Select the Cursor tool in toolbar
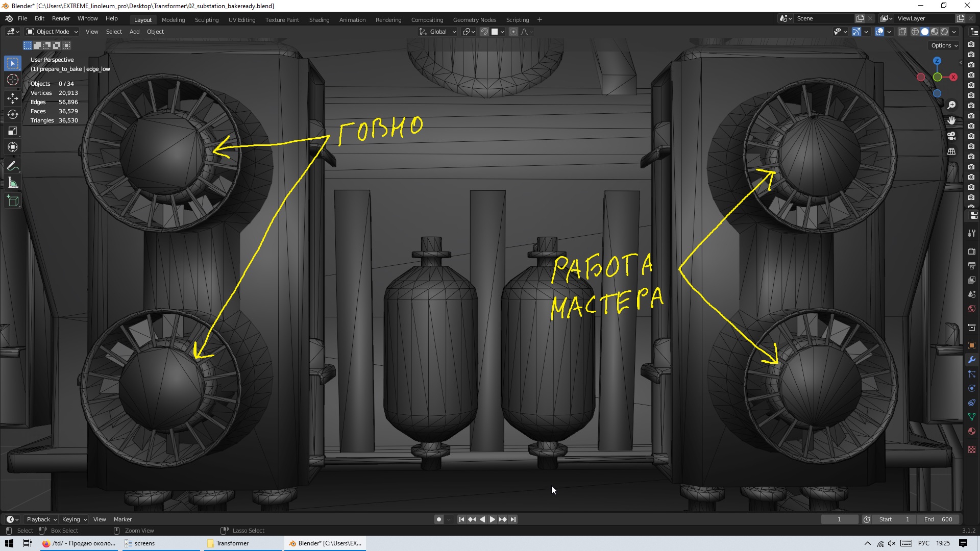 coord(13,80)
